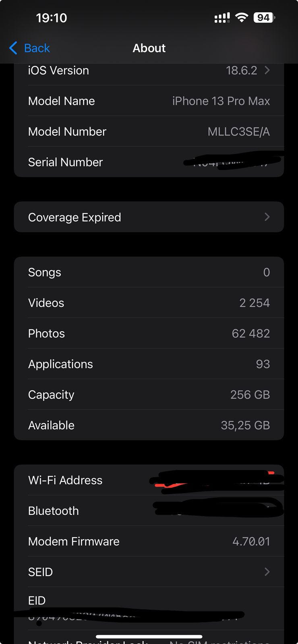Image resolution: width=298 pixels, height=644 pixels.
Task: Open iOS Version details chevron
Action: click(x=267, y=70)
